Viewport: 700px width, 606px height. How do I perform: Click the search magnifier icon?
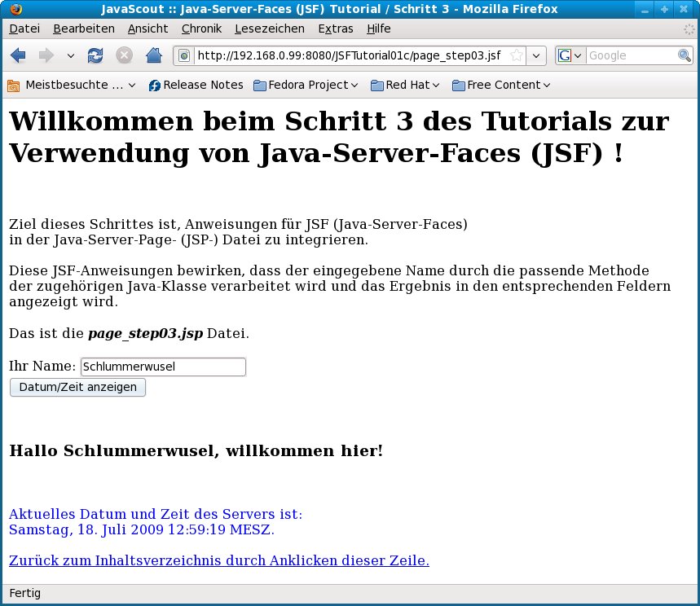685,55
